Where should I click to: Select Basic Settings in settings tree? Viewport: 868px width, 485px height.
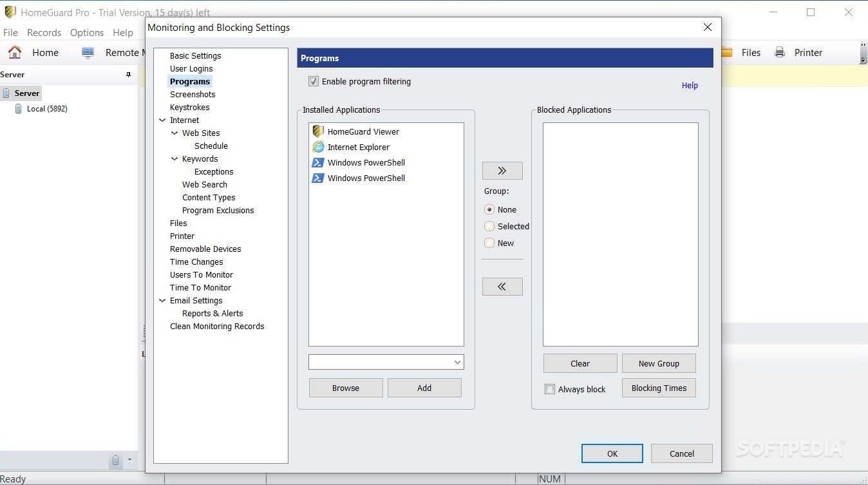click(x=195, y=55)
